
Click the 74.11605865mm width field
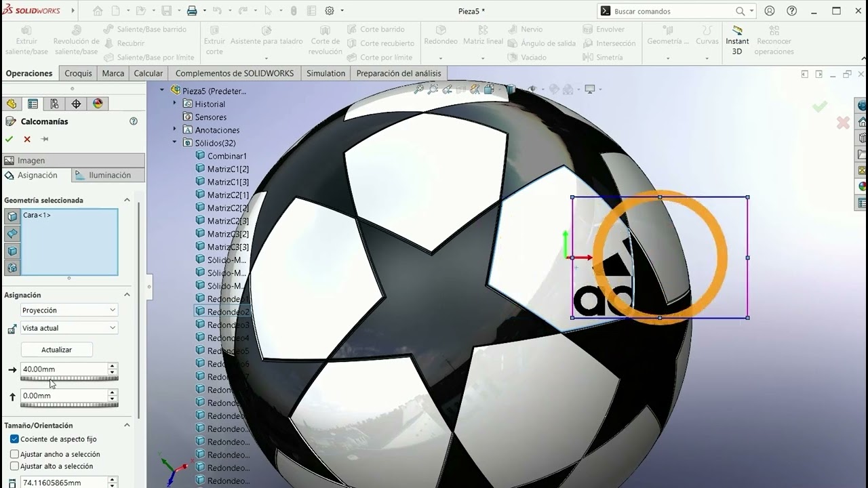[x=64, y=483]
